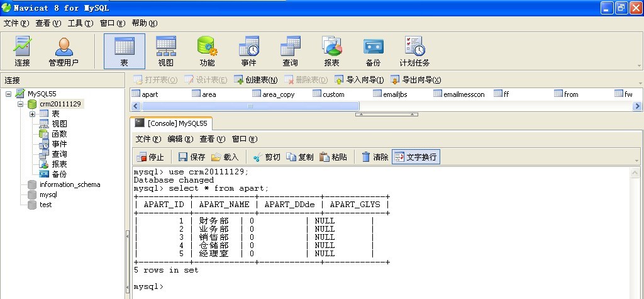Toggle 文字换行 word wrap in console

point(416,157)
